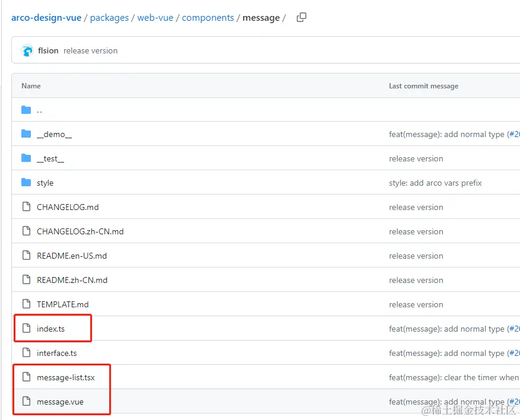This screenshot has height=420, width=520.
Task: Open message.vue row commit message
Action: [x=447, y=402]
